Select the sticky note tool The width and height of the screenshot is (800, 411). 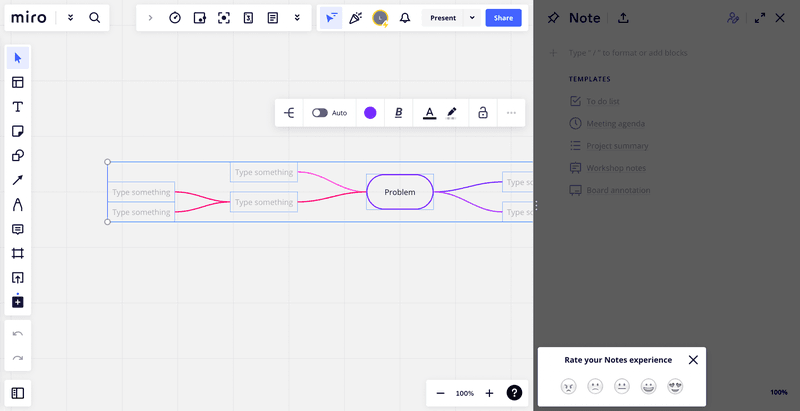pos(18,131)
